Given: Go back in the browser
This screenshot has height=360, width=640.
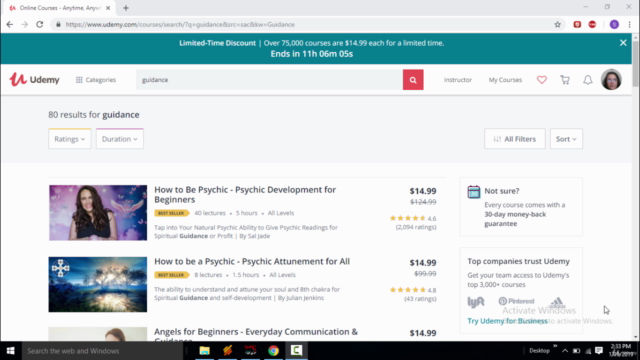Looking at the screenshot, I should pyautogui.click(x=10, y=24).
